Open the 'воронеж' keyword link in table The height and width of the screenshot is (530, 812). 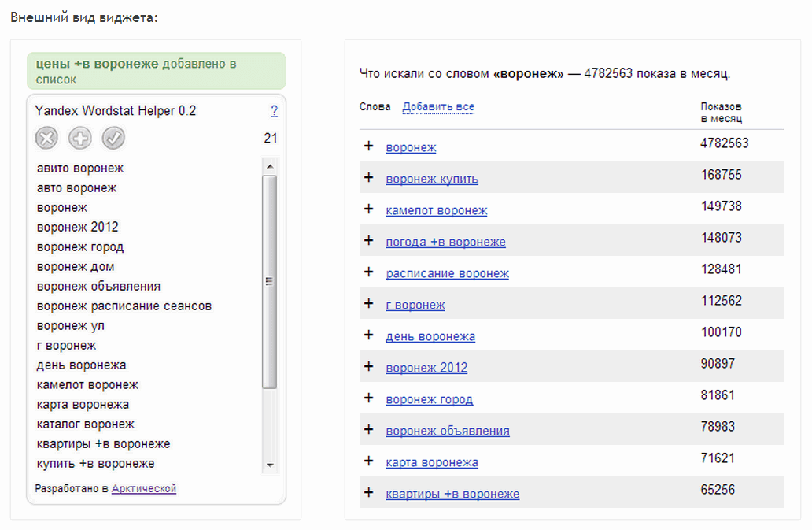point(411,147)
